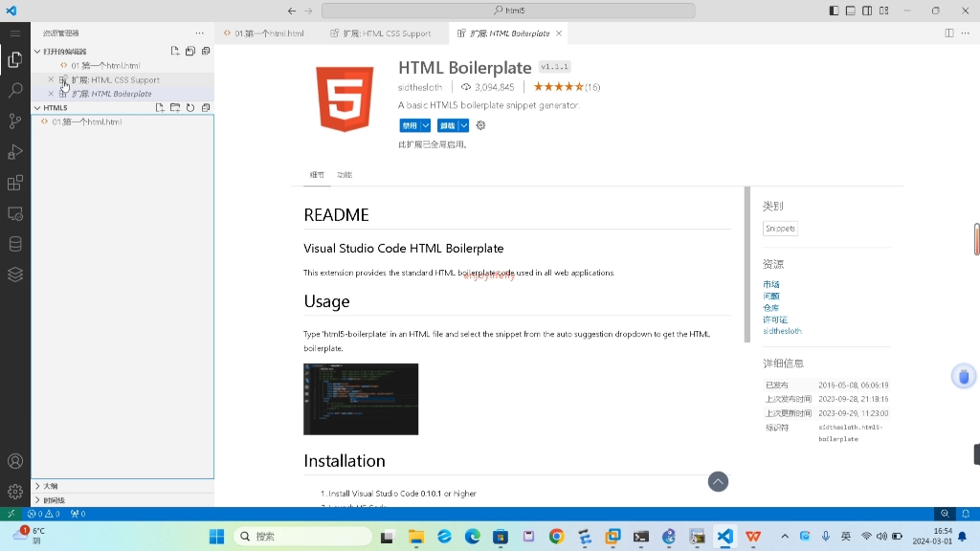Image resolution: width=980 pixels, height=551 pixels.
Task: Open the Extensions view
Action: (14, 183)
